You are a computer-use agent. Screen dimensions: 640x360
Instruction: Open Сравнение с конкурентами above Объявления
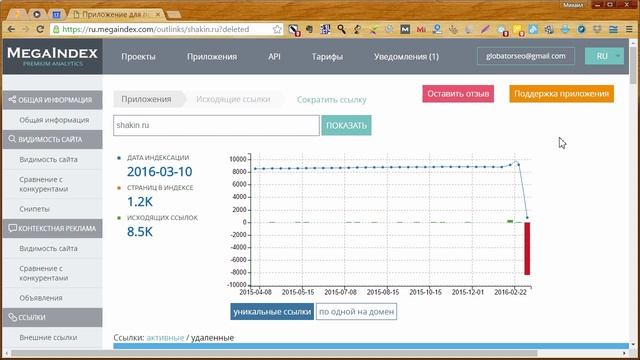point(44,273)
